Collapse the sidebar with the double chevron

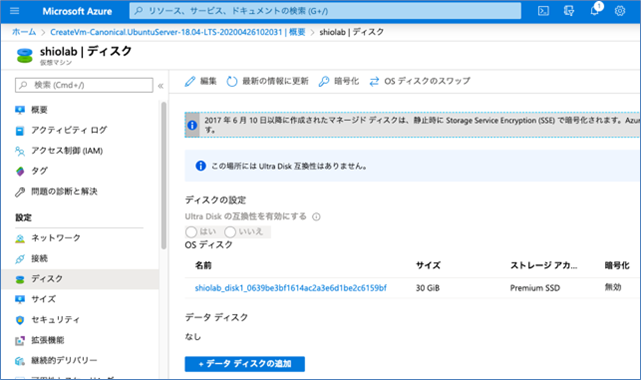pos(161,85)
